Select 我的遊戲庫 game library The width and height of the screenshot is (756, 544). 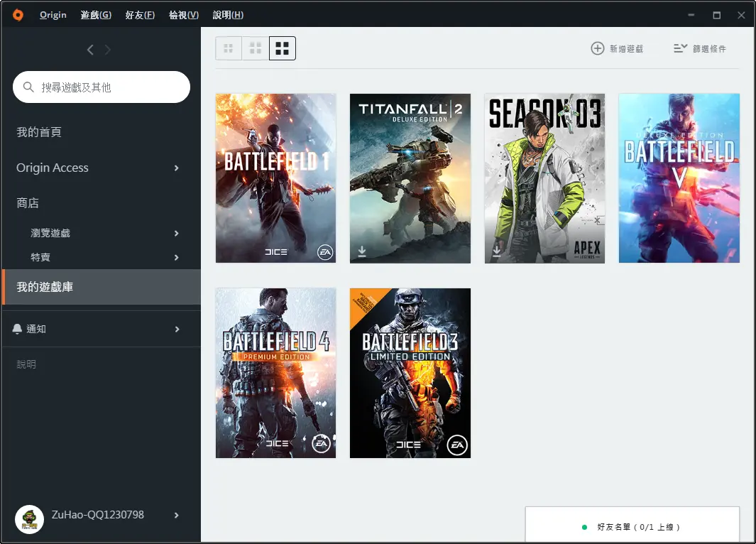tap(102, 287)
